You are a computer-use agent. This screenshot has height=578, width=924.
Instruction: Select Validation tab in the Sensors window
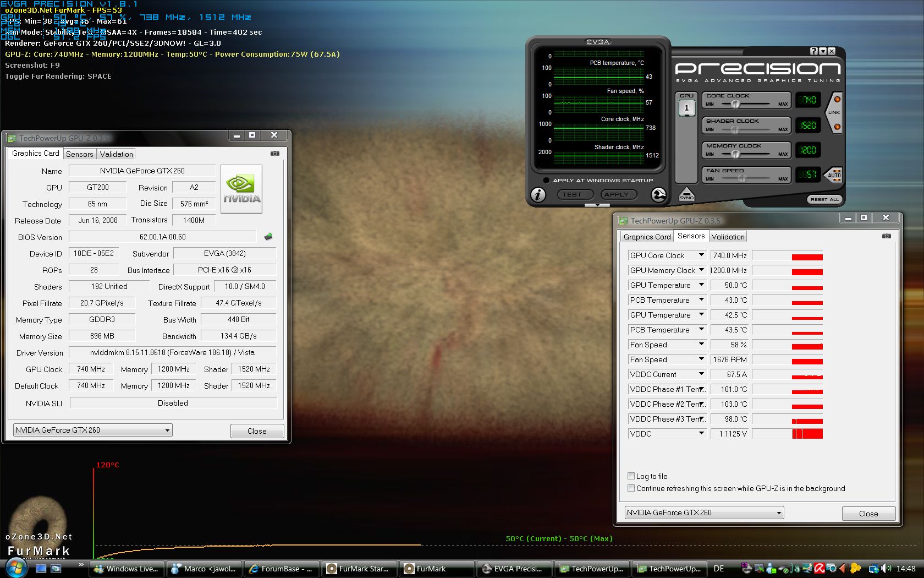pyautogui.click(x=728, y=237)
